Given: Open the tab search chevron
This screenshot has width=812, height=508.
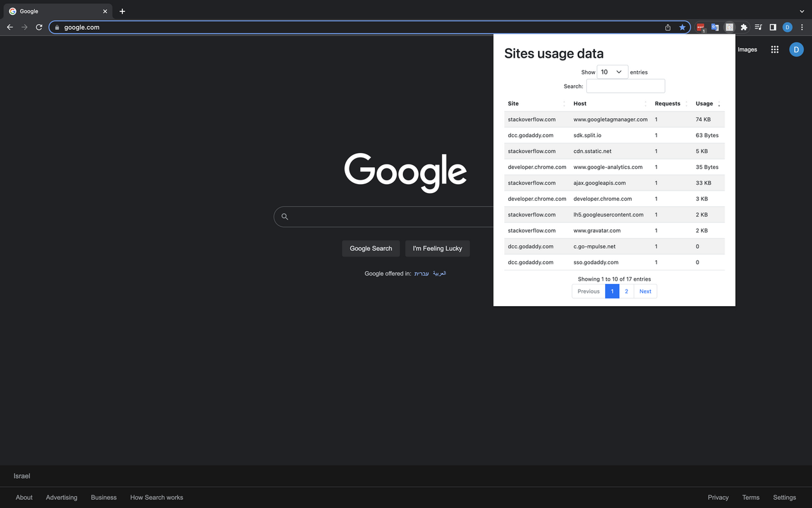Looking at the screenshot, I should [x=801, y=11].
